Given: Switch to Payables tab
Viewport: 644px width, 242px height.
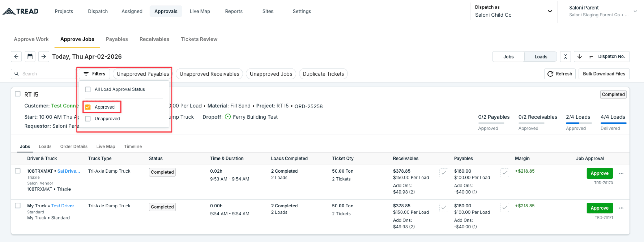Looking at the screenshot, I should (x=117, y=39).
